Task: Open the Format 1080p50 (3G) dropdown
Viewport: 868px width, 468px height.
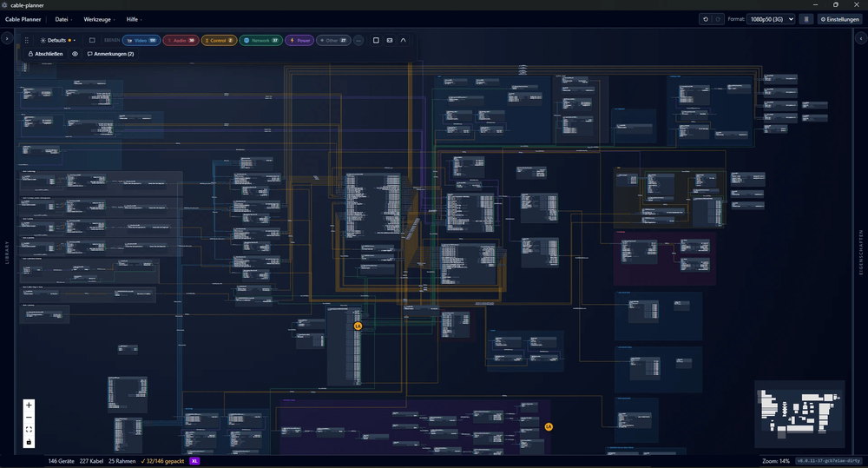Action: (x=771, y=19)
